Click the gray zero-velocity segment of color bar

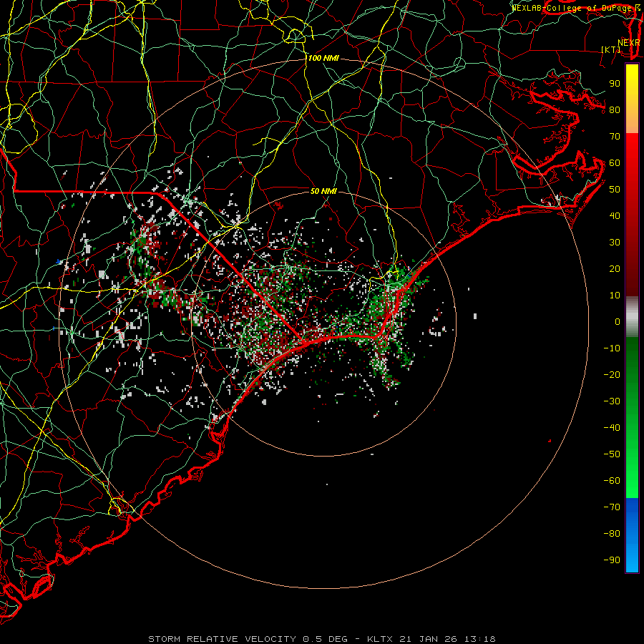(x=632, y=317)
